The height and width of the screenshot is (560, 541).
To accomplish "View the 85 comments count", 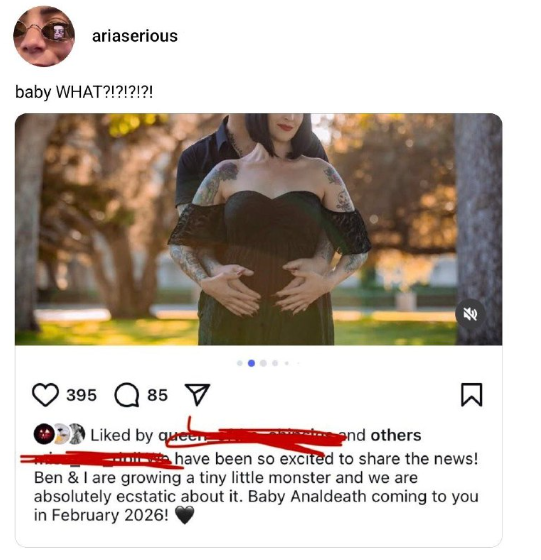I will pyautogui.click(x=157, y=395).
